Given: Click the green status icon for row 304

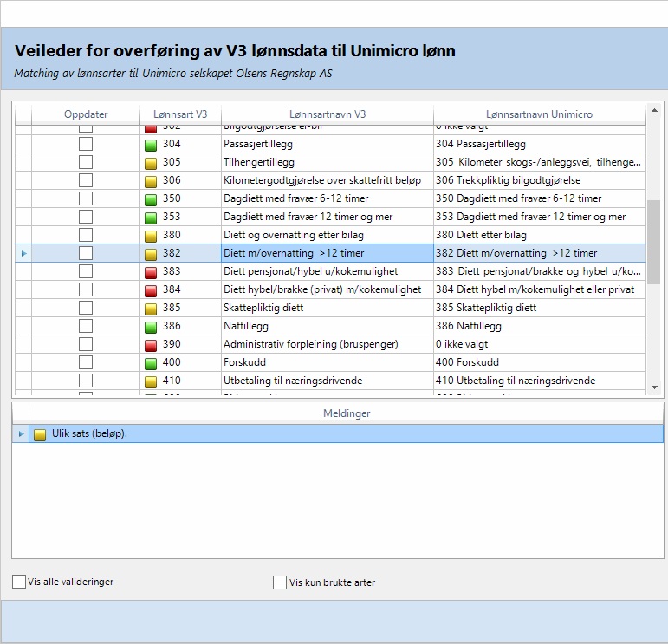Looking at the screenshot, I should [151, 145].
